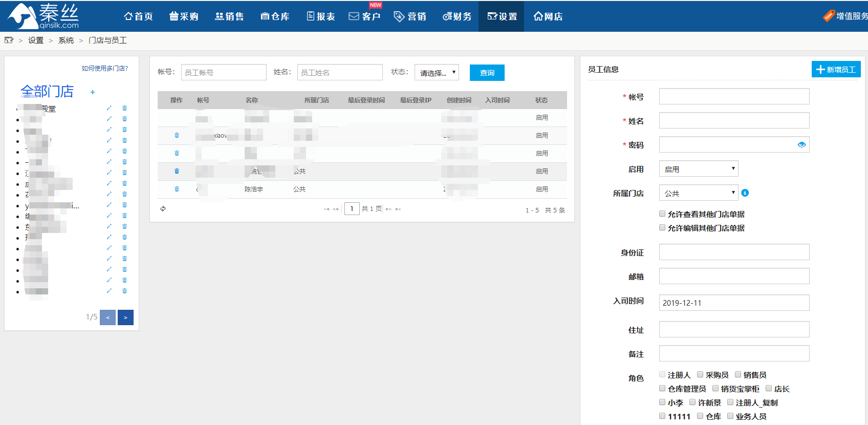
Task: Click 设置 in the breadcrumb
Action: pyautogui.click(x=36, y=40)
